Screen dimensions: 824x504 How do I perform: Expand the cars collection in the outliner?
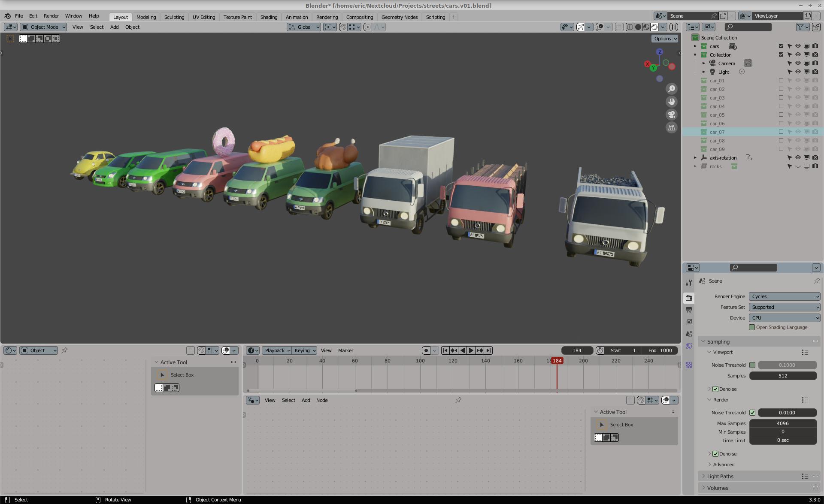pos(696,46)
